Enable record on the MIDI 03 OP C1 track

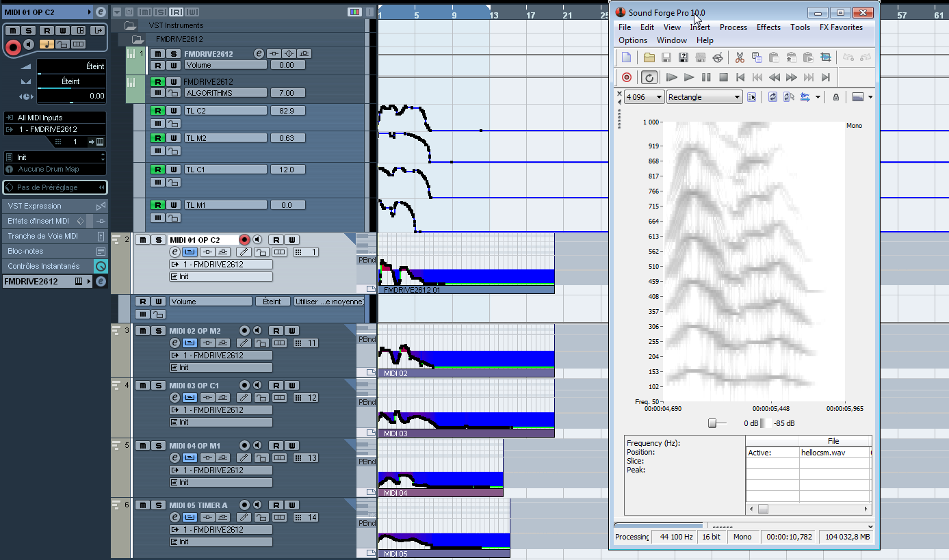coord(244,386)
